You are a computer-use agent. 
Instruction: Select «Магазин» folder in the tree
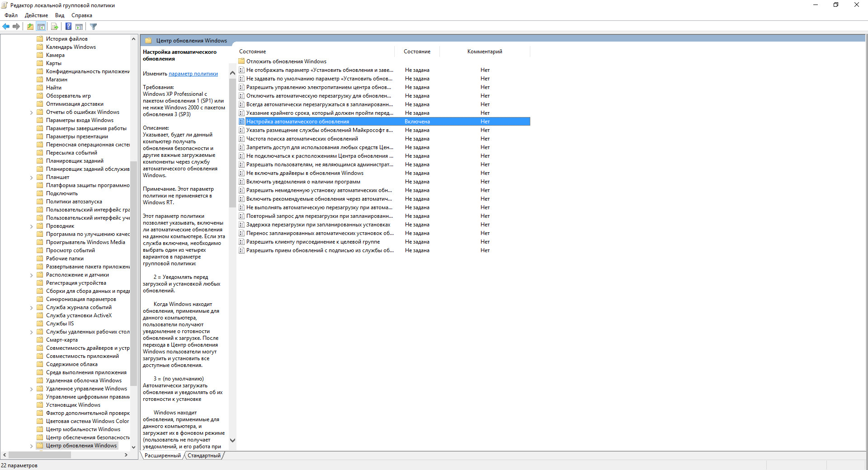(x=57, y=80)
